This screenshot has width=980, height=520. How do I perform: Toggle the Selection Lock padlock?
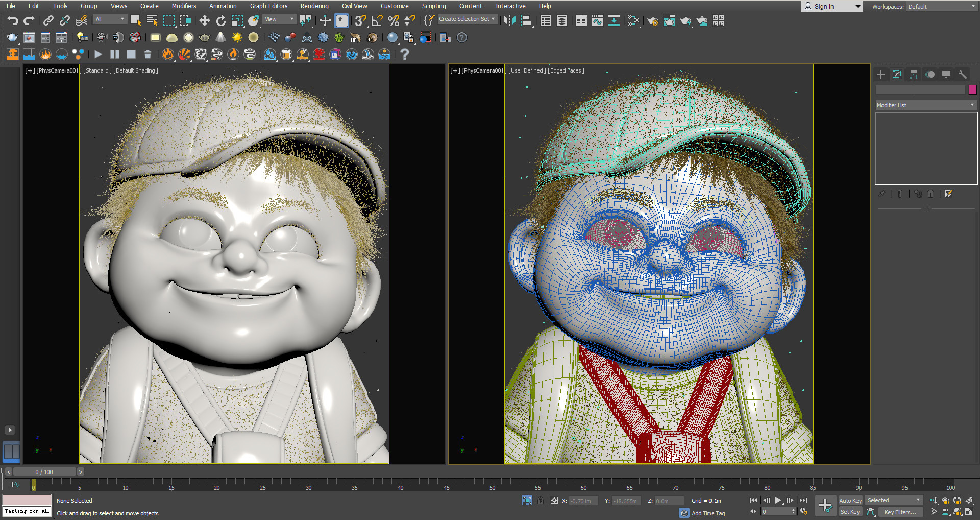(x=541, y=501)
